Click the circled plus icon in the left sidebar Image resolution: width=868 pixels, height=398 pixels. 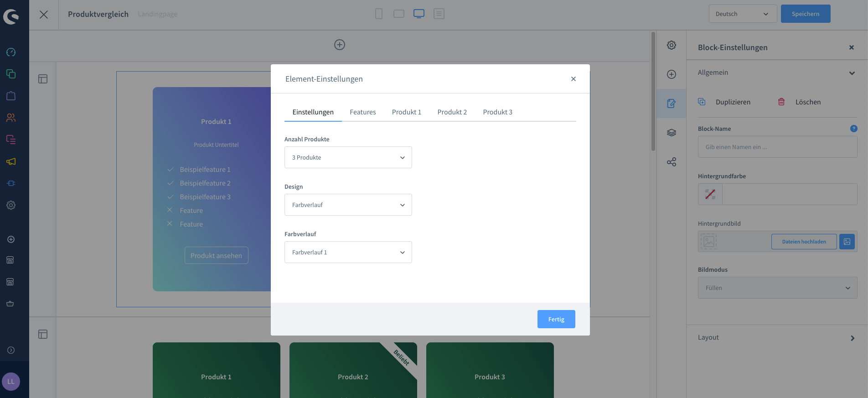point(11,239)
